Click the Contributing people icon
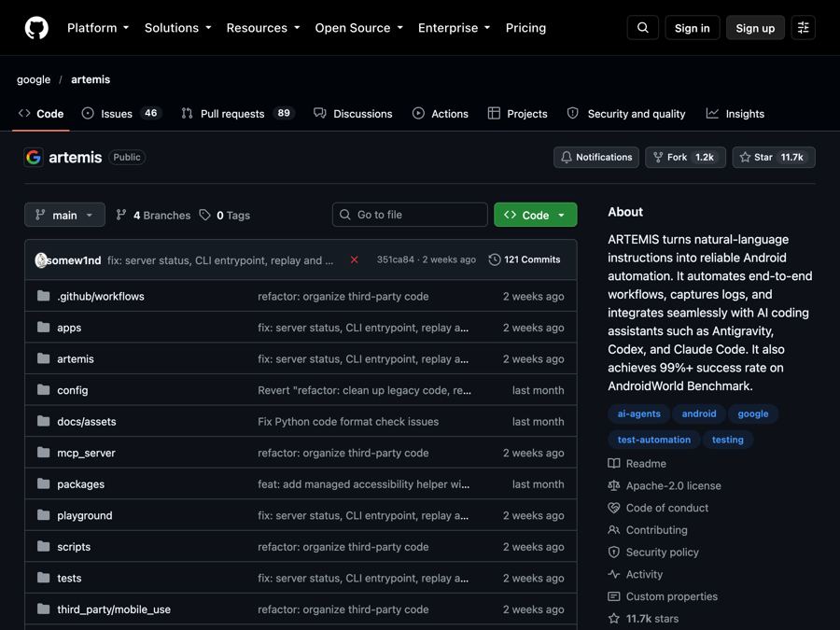 (614, 530)
